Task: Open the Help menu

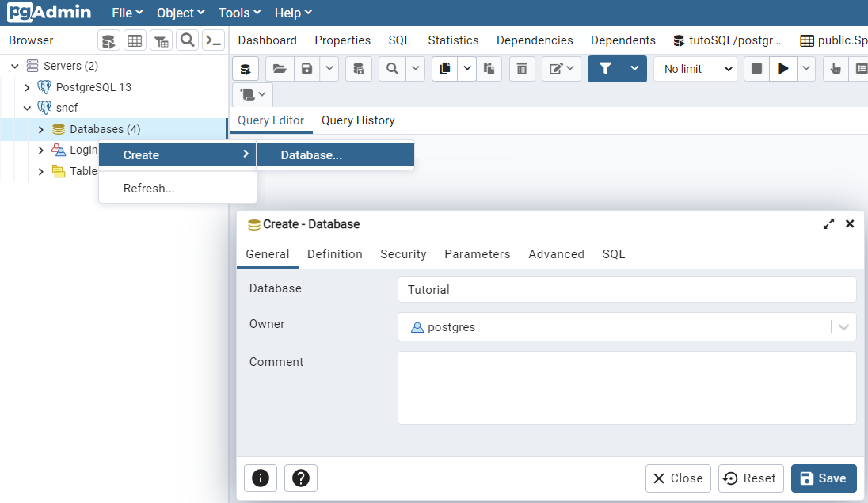Action: pyautogui.click(x=293, y=13)
